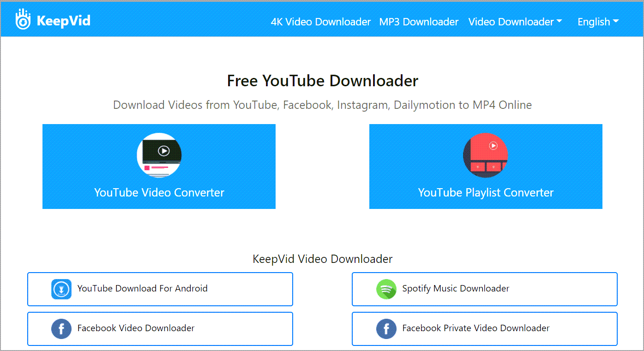
Task: Open the Spotify Music Downloader link
Action: point(484,289)
